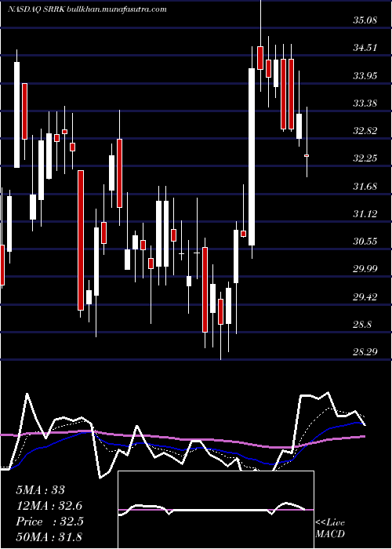
Task: Click the 34.51 price axis label
Action: 365,48
